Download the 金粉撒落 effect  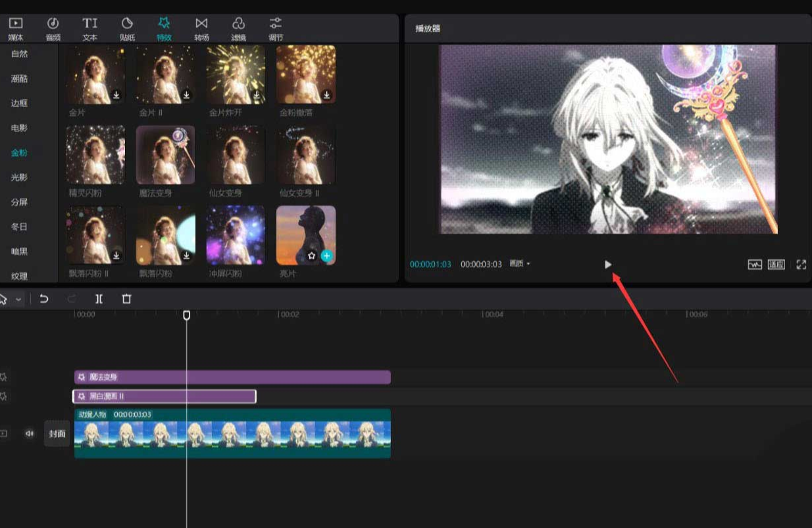click(326, 95)
